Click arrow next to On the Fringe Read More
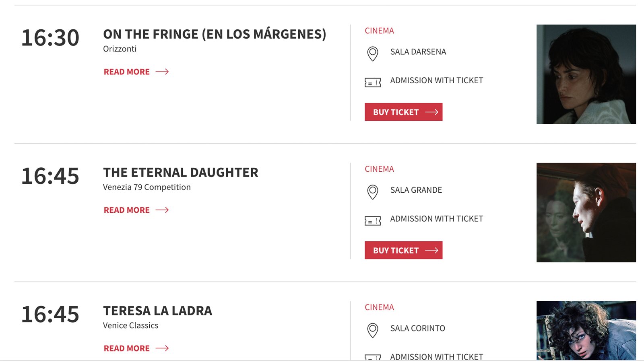This screenshot has width=644, height=362. [x=162, y=72]
